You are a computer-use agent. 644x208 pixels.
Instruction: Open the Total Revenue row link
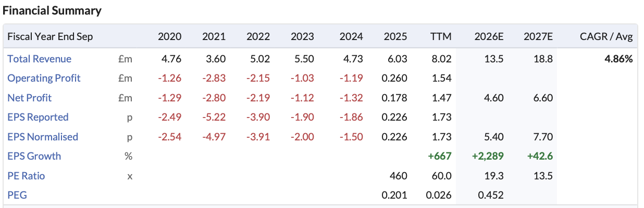point(40,59)
